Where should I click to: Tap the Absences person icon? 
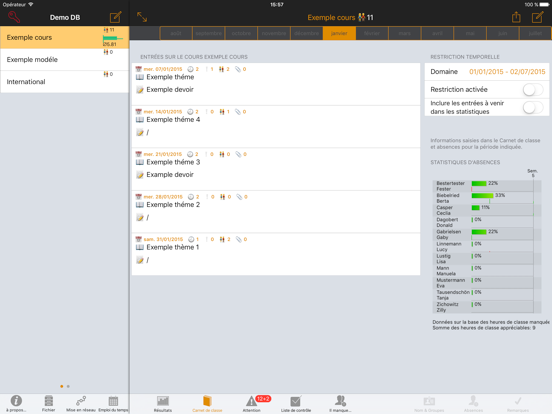473,401
